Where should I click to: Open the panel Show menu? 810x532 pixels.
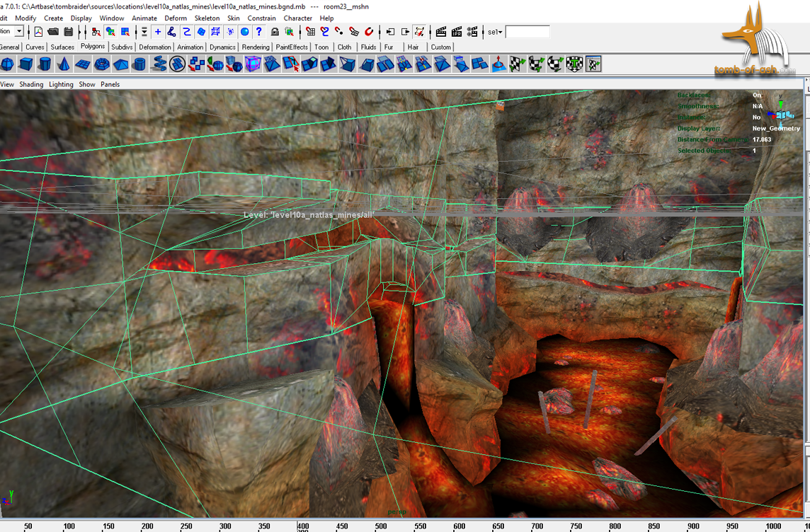[x=87, y=84]
